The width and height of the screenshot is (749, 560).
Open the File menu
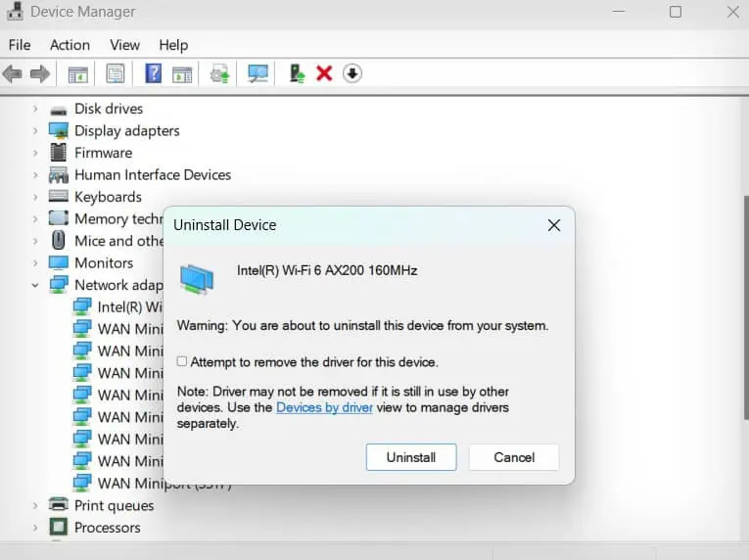pos(20,45)
